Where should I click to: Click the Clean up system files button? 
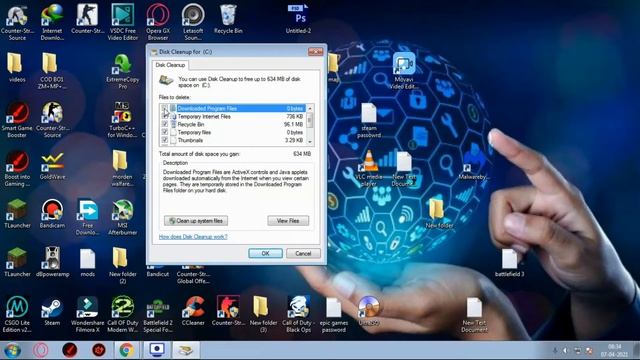pos(196,221)
